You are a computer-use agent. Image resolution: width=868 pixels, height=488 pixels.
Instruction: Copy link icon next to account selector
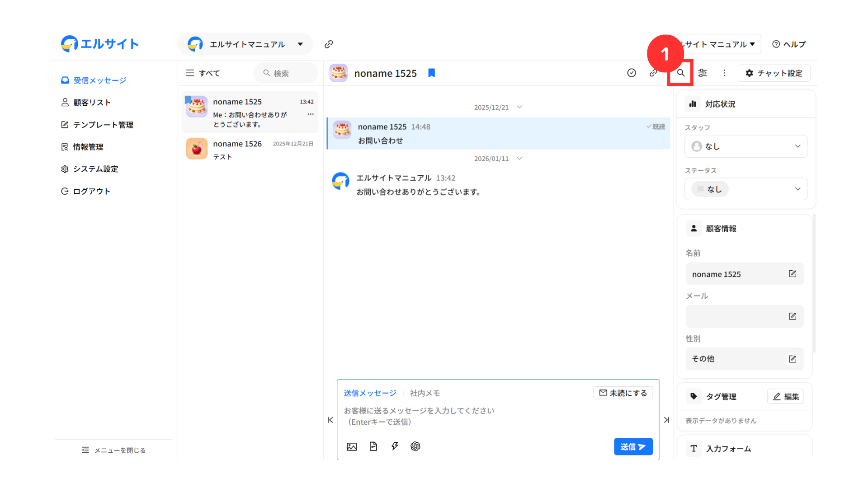(329, 44)
